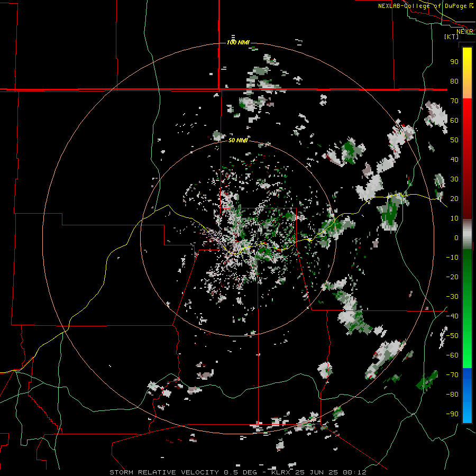The height and width of the screenshot is (476, 476).
Task: Click the 40 value on the velocity scale
Action: pos(454,159)
